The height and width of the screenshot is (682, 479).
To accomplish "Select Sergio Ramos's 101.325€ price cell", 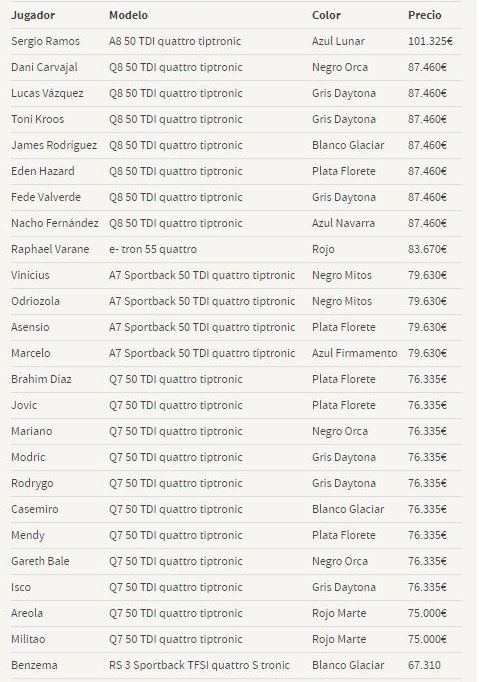I will coord(430,41).
